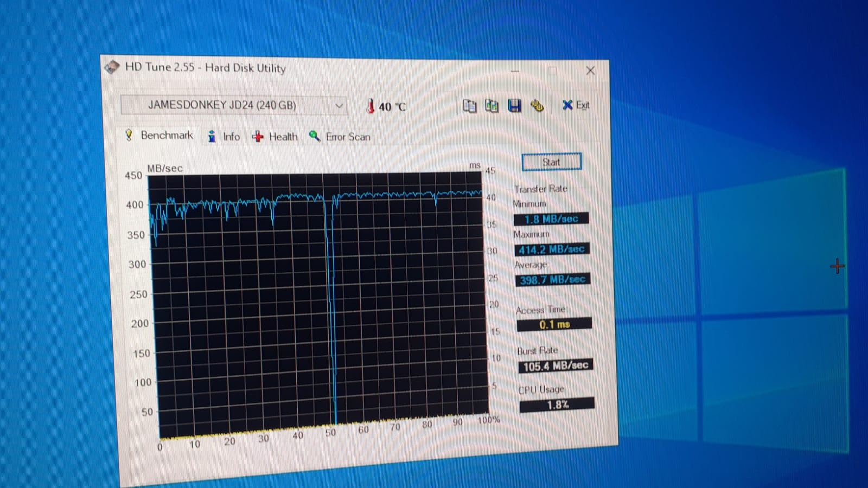Close the HD Tune window
Screen dimensions: 868x488
590,70
